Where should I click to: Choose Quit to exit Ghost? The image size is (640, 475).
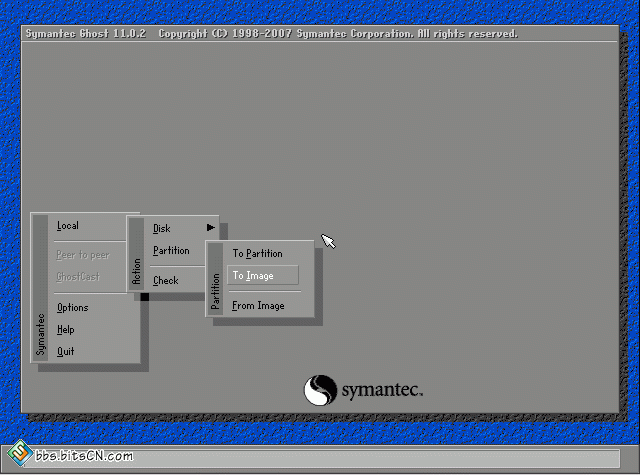click(66, 351)
